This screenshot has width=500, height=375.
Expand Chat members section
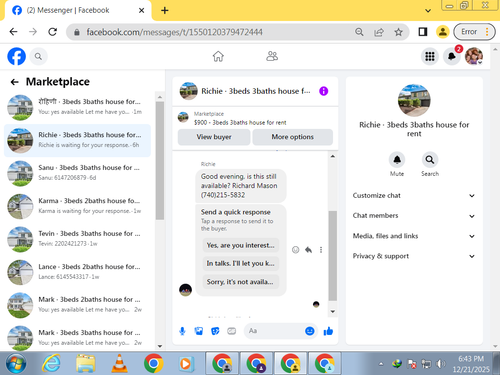pyautogui.click(x=414, y=216)
